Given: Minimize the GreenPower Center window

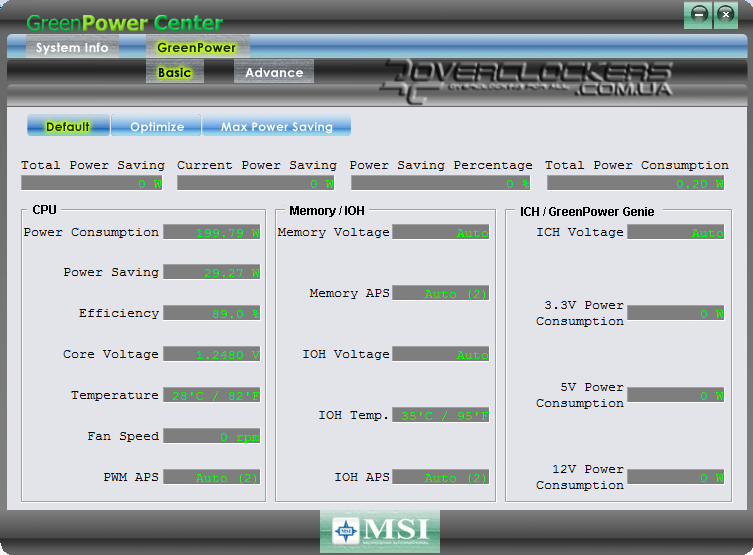Looking at the screenshot, I should (699, 14).
